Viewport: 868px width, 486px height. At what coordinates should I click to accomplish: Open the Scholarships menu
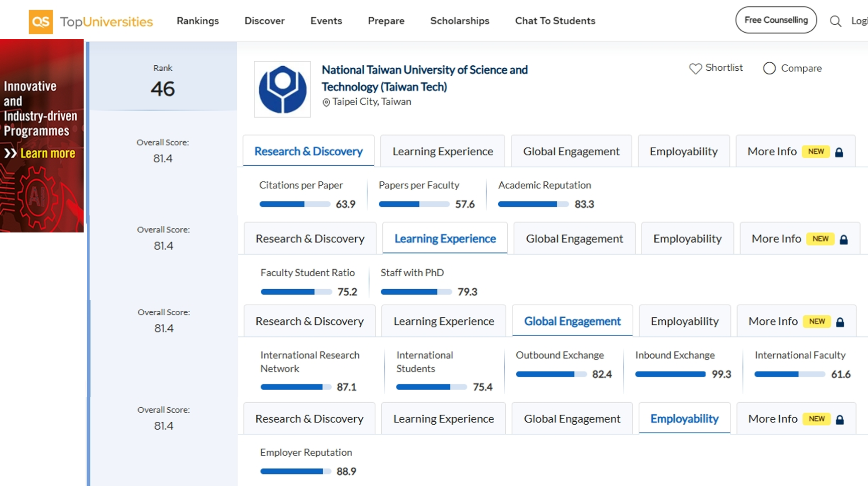pyautogui.click(x=460, y=21)
